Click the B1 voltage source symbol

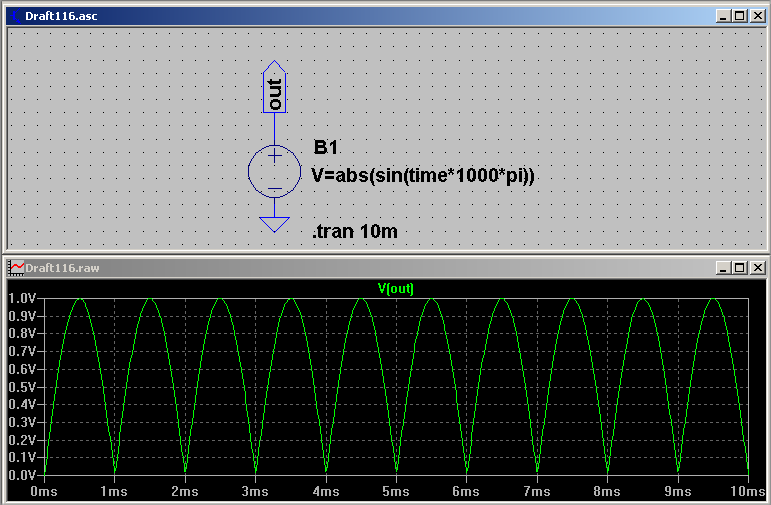click(x=274, y=171)
